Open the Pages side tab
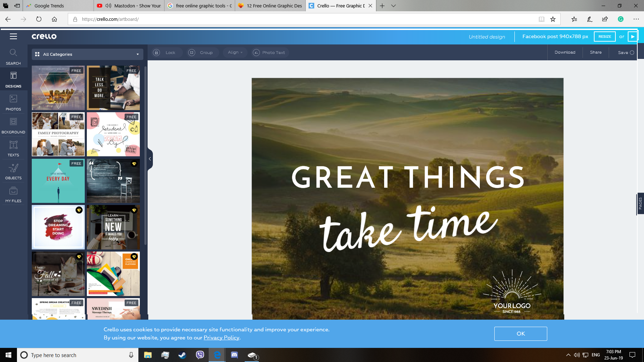This screenshot has width=644, height=362. (640, 204)
